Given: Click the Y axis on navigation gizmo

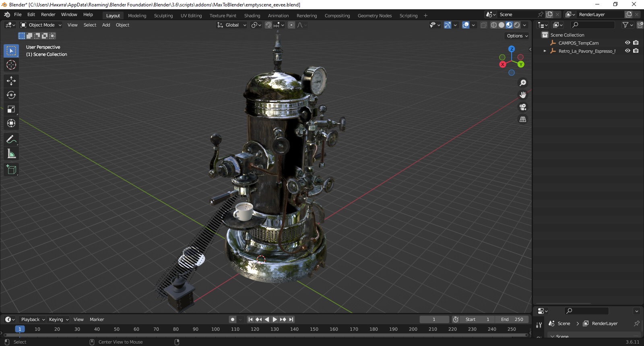Looking at the screenshot, I should (x=521, y=64).
